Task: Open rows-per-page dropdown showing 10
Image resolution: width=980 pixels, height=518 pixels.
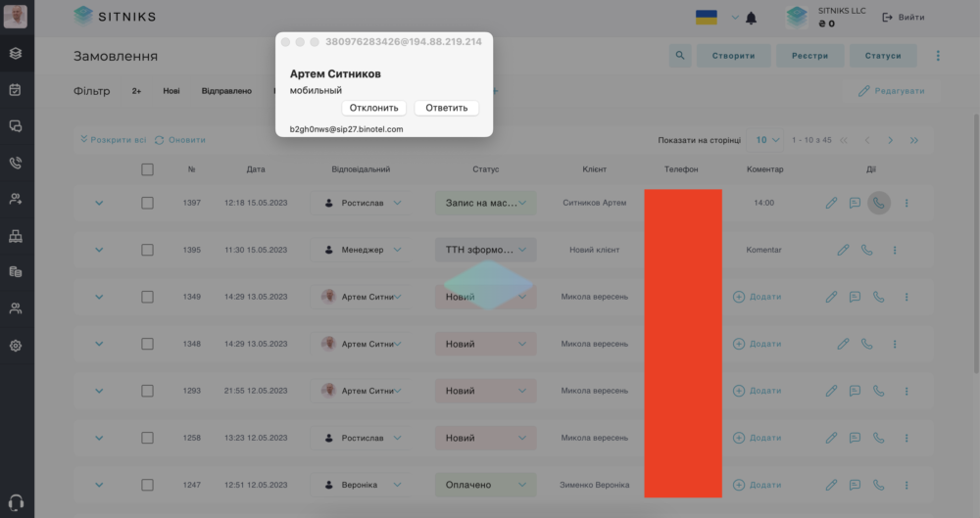Action: [x=767, y=140]
